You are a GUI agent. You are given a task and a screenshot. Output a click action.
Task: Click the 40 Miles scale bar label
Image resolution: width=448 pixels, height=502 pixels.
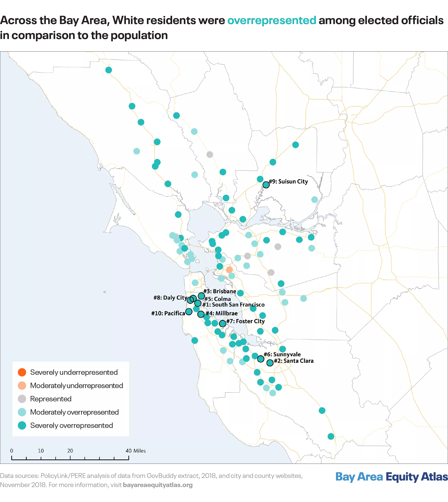coord(136,451)
